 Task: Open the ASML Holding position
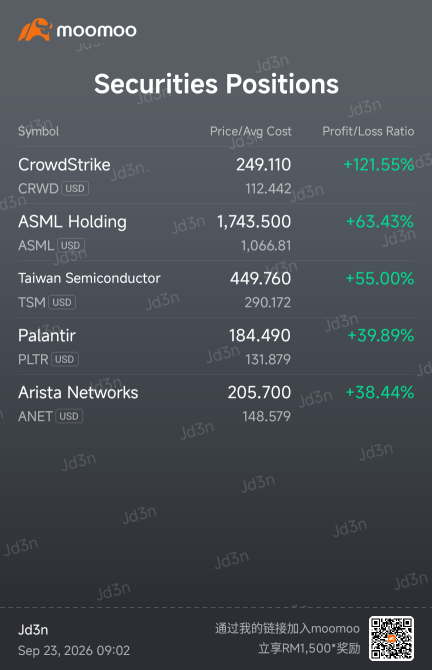point(216,232)
